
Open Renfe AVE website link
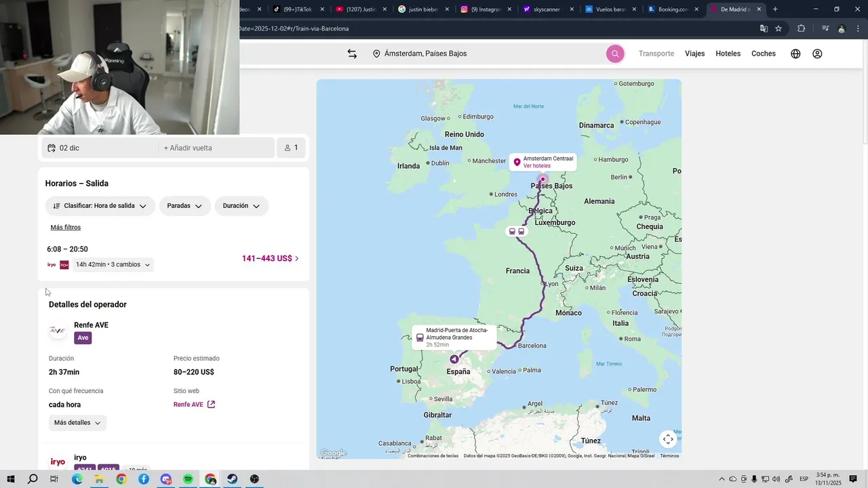point(195,405)
